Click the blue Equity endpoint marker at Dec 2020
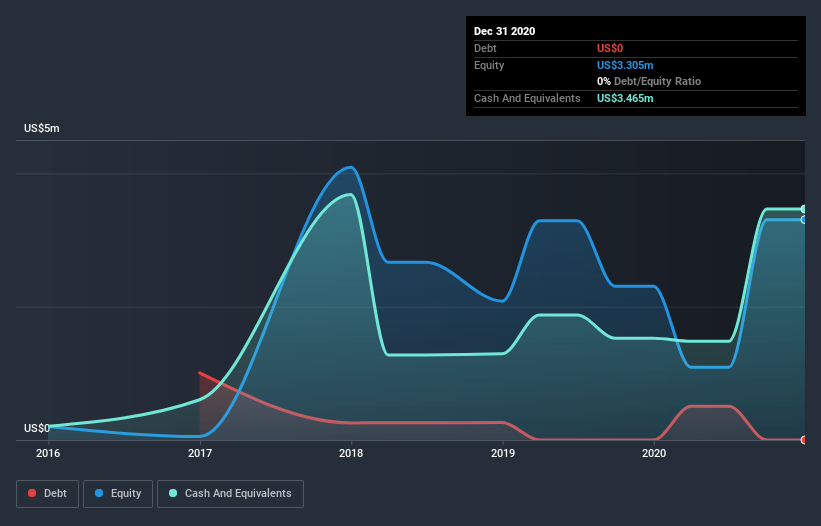 point(804,220)
